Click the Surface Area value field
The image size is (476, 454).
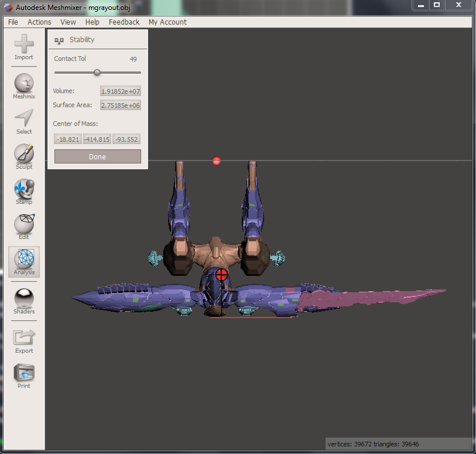tap(121, 105)
